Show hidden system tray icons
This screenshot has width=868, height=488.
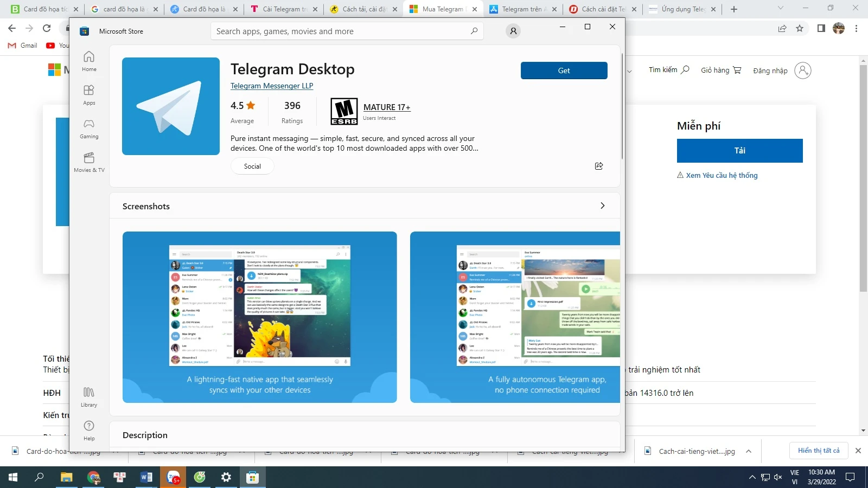tap(752, 477)
